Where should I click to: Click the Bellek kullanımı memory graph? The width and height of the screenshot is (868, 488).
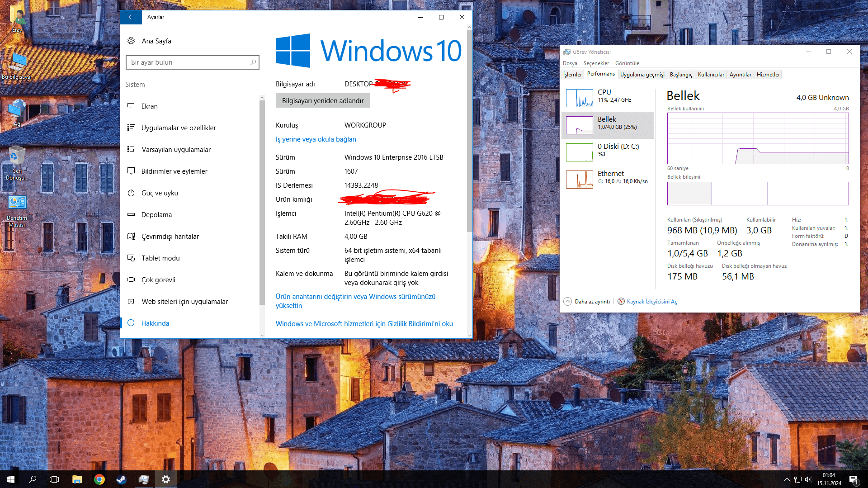pyautogui.click(x=758, y=138)
